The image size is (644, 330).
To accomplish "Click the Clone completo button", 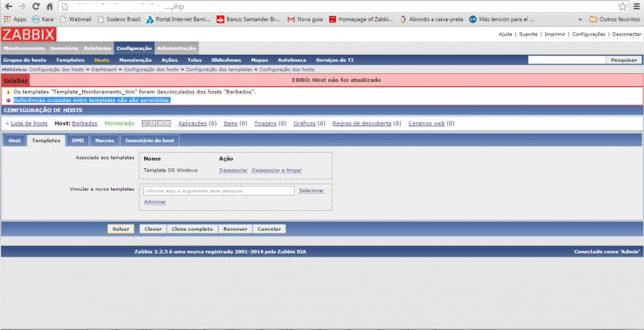I will pos(192,229).
